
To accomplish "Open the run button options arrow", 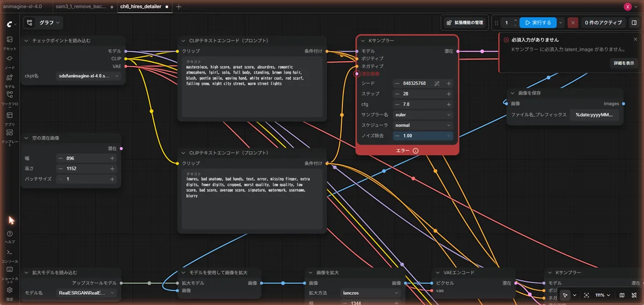I will pos(561,23).
